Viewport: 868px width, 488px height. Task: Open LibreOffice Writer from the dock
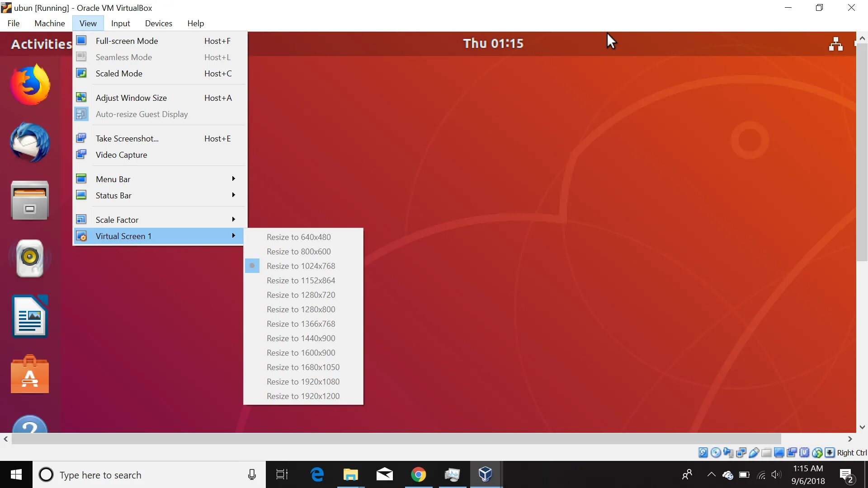pyautogui.click(x=30, y=316)
